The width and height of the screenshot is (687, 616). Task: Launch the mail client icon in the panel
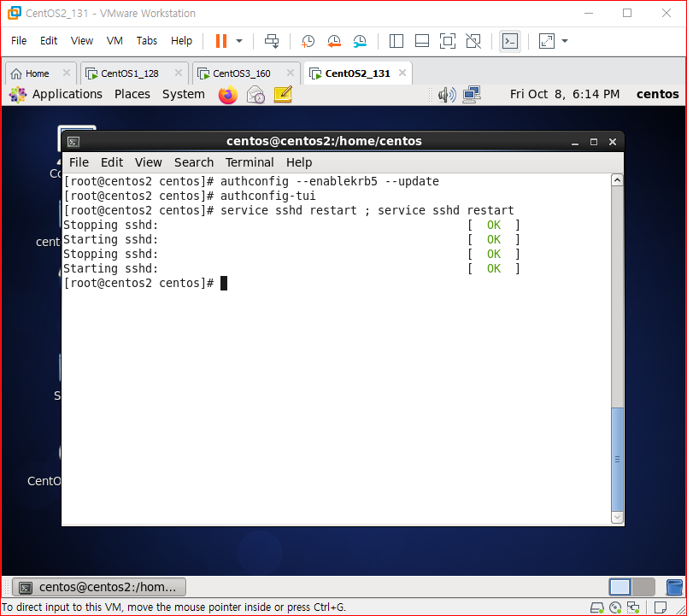pyautogui.click(x=255, y=95)
